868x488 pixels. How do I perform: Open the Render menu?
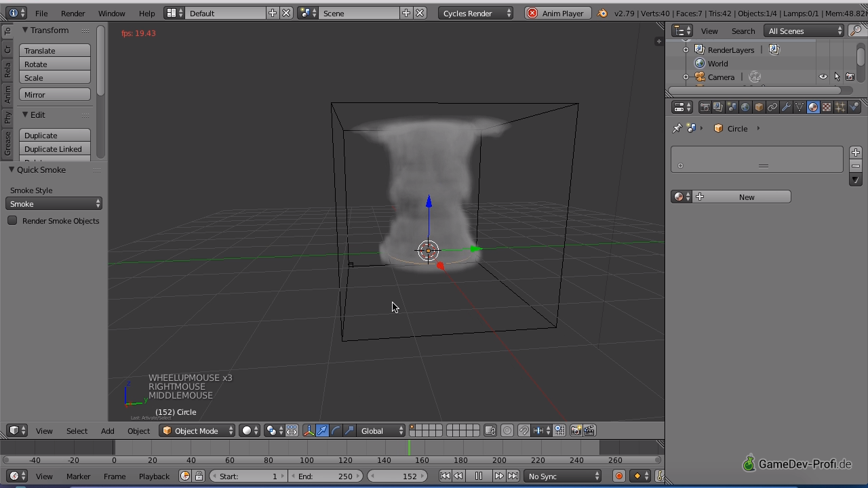pyautogui.click(x=73, y=13)
